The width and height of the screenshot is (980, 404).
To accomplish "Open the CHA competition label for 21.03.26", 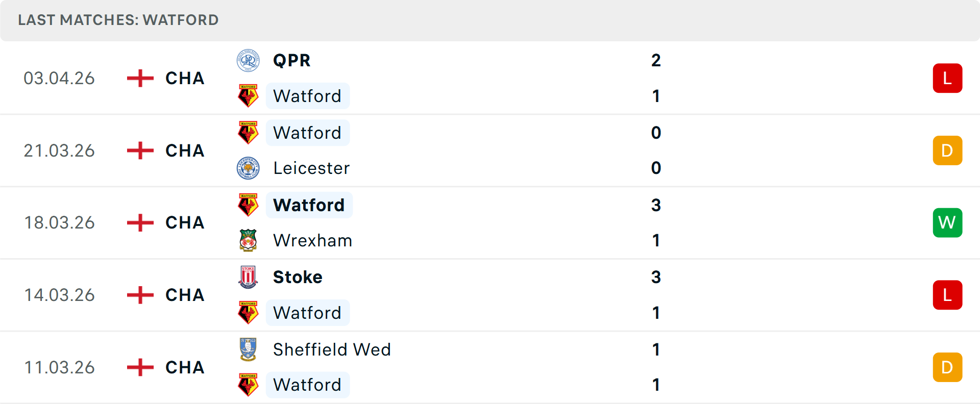I will tap(184, 150).
